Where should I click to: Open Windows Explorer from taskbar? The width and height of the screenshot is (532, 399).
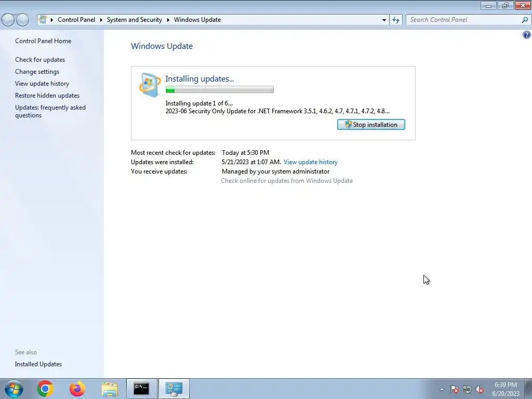pyautogui.click(x=110, y=389)
